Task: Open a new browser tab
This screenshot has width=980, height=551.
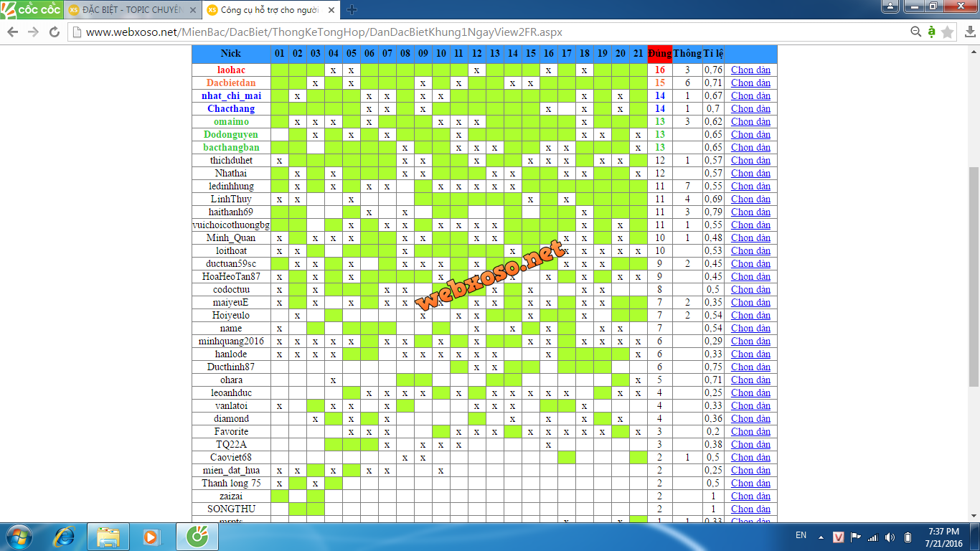Action: click(x=352, y=10)
